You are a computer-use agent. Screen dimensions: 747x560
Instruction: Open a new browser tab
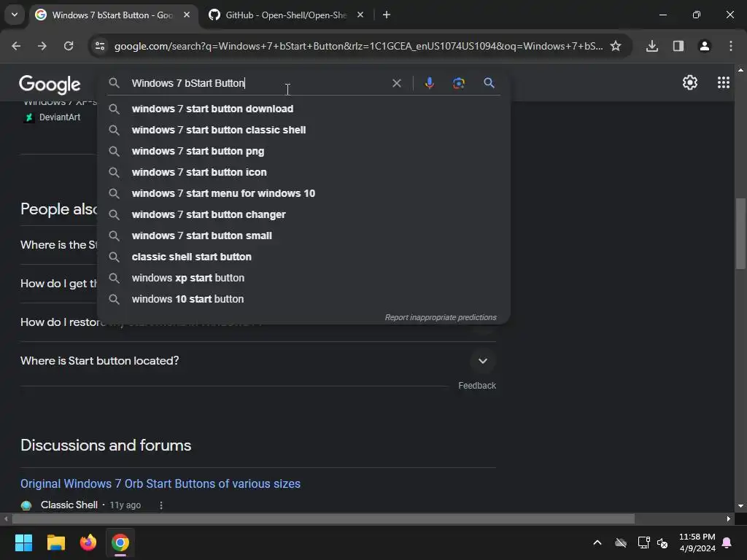tap(387, 15)
